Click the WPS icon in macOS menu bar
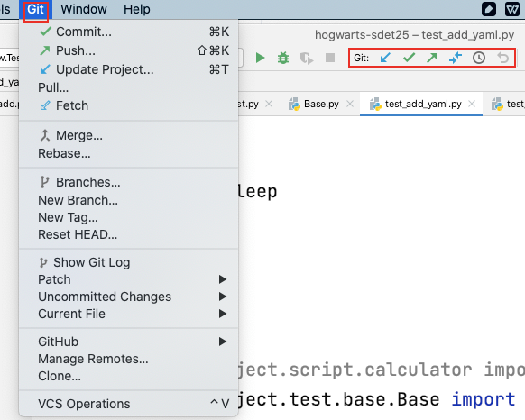 (512, 9)
